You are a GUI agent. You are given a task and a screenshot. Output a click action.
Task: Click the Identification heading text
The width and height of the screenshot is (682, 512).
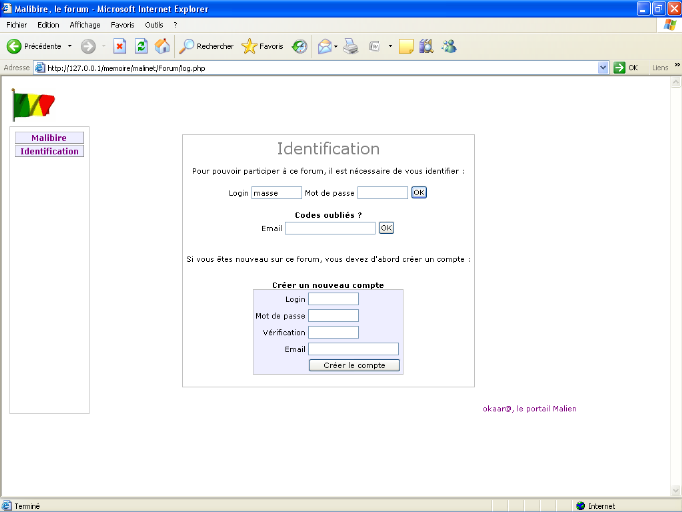(328, 149)
